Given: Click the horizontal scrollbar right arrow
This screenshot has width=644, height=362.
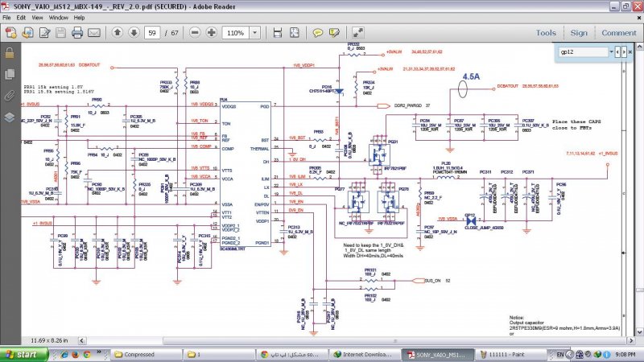Looking at the screenshot, I should click(631, 340).
